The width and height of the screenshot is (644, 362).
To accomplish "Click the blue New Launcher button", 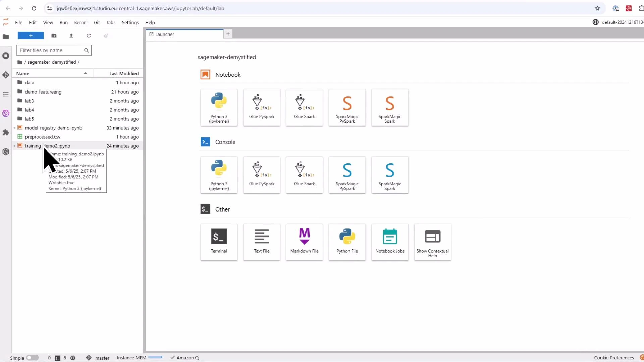I will click(x=30, y=35).
